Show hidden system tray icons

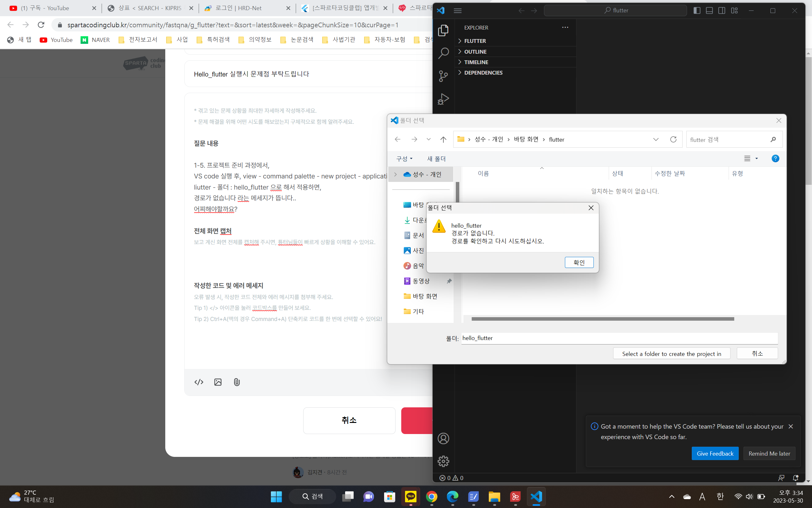point(671,497)
